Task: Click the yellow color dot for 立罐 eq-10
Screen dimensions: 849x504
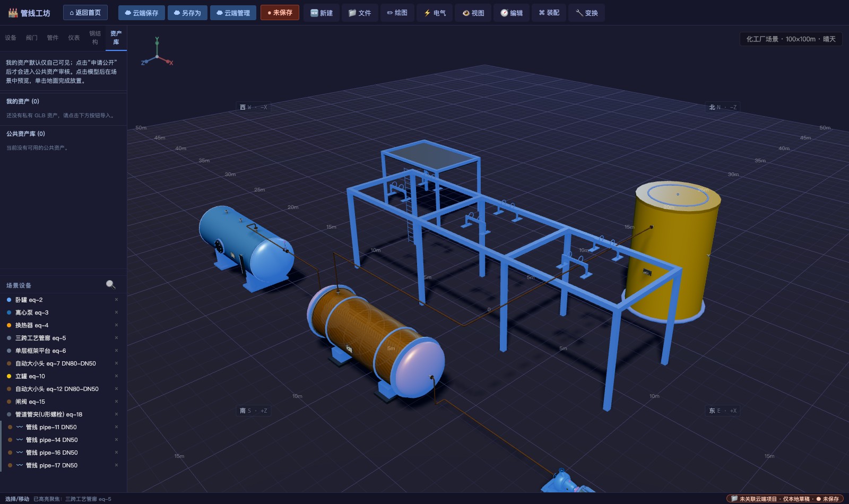Action: point(9,376)
